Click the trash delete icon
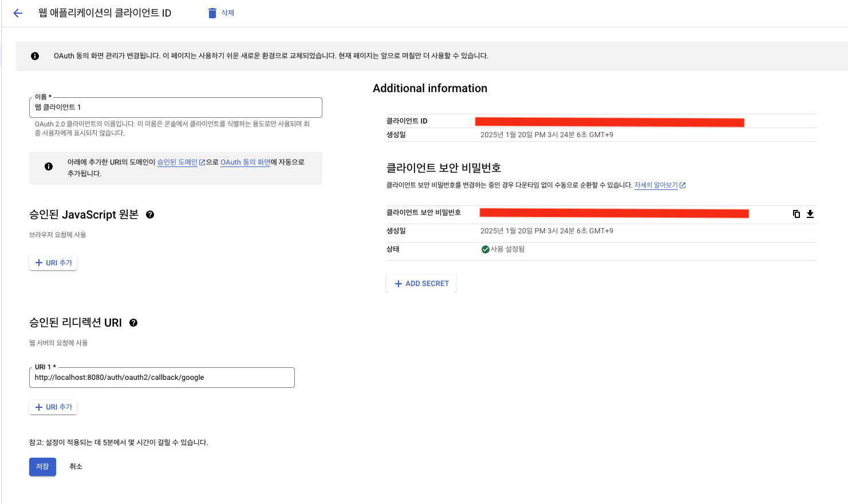Screen dimensions: 848x504 [212, 13]
